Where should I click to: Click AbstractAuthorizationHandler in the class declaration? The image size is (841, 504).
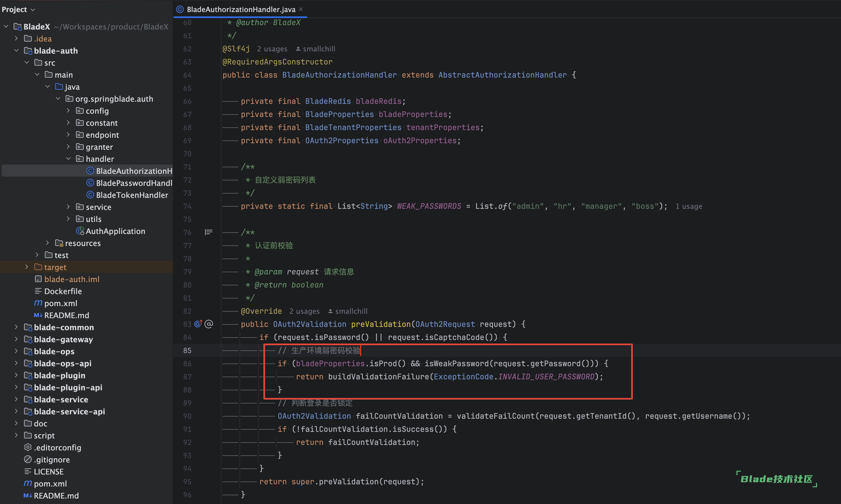coord(502,75)
